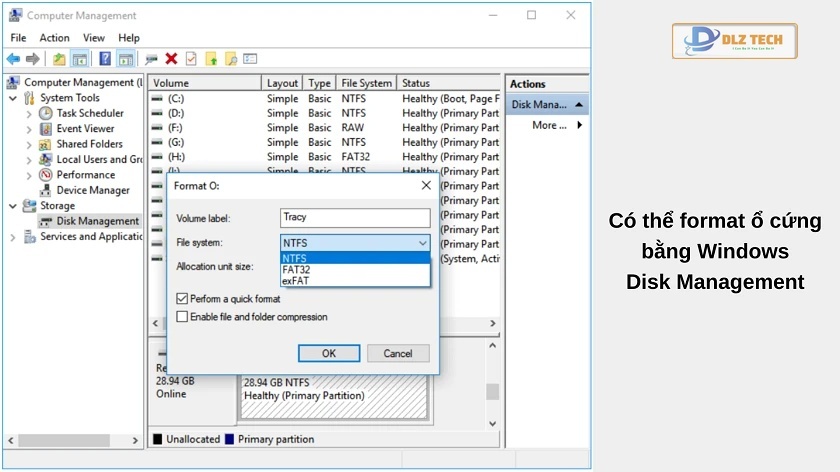This screenshot has height=472, width=840.
Task: Click the blue Back arrow in toolbar
Action: (x=14, y=59)
